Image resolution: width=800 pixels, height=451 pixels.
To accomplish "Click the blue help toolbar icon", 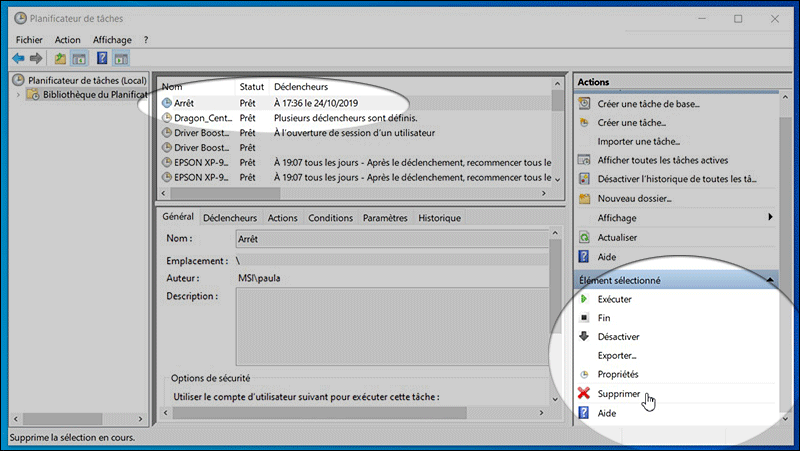I will pyautogui.click(x=102, y=59).
